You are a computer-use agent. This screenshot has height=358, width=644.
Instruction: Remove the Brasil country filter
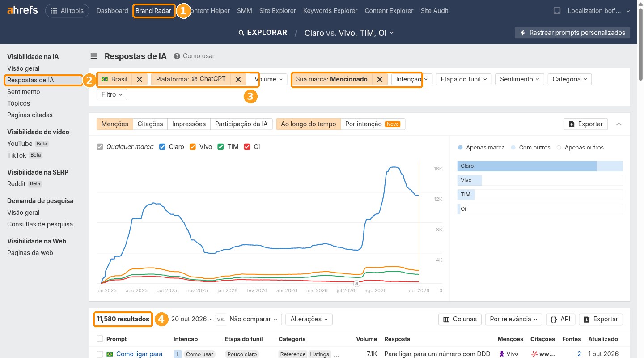(x=140, y=79)
